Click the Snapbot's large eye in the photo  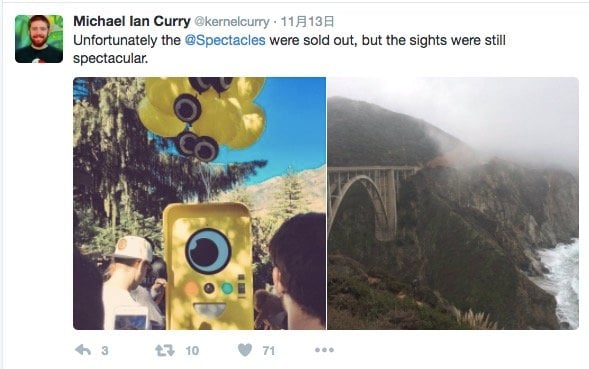[208, 251]
